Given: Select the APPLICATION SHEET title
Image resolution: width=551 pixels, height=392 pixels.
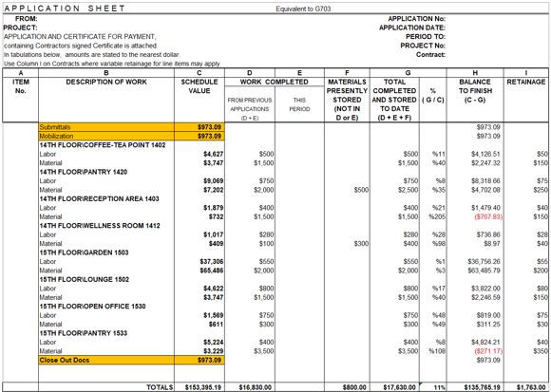Looking at the screenshot, I should [65, 9].
